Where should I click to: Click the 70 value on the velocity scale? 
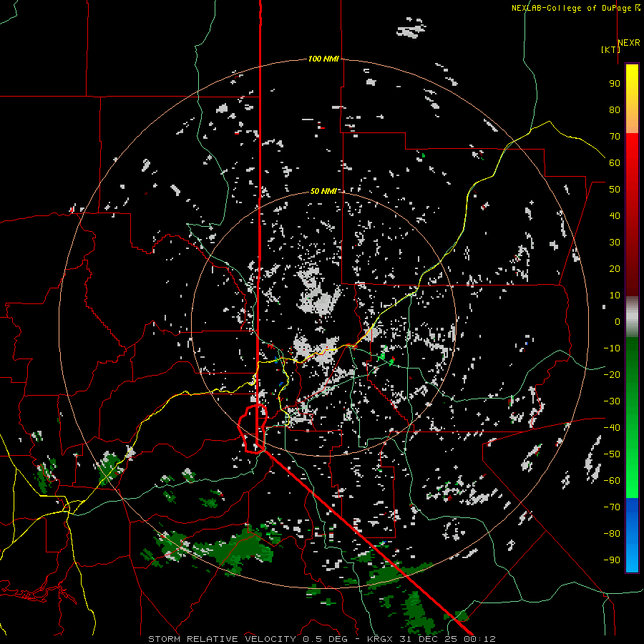point(615,137)
